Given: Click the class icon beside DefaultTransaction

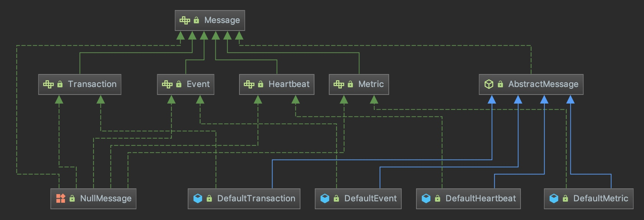Looking at the screenshot, I should click(x=198, y=198).
